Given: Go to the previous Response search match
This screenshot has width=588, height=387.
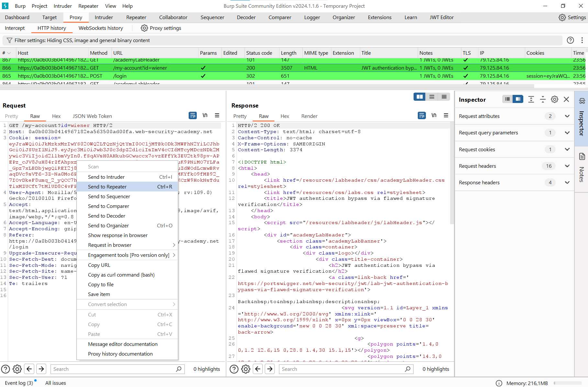Looking at the screenshot, I should point(258,369).
